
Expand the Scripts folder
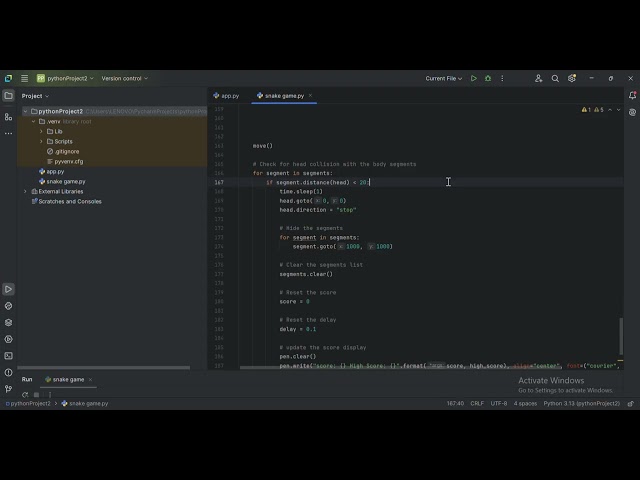[x=41, y=142]
